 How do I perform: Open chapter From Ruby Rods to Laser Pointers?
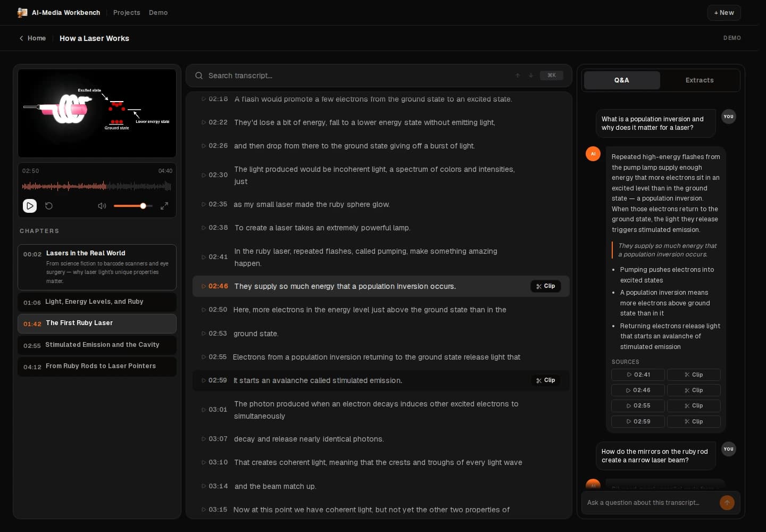tap(97, 367)
